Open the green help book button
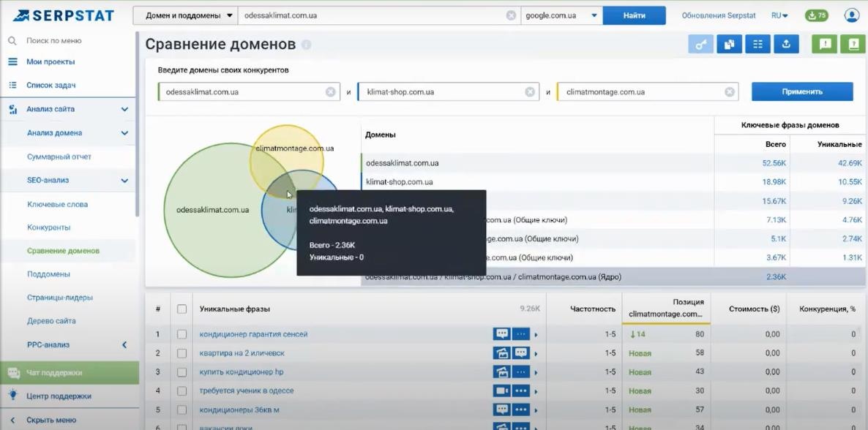 (x=853, y=45)
